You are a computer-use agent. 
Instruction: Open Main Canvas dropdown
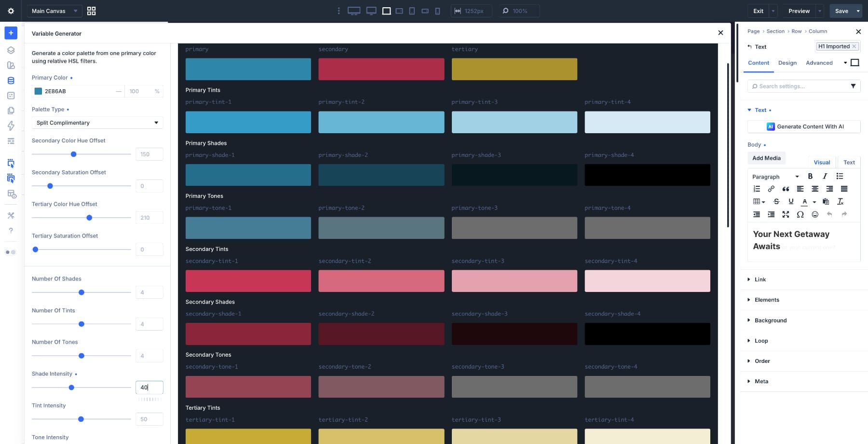54,11
